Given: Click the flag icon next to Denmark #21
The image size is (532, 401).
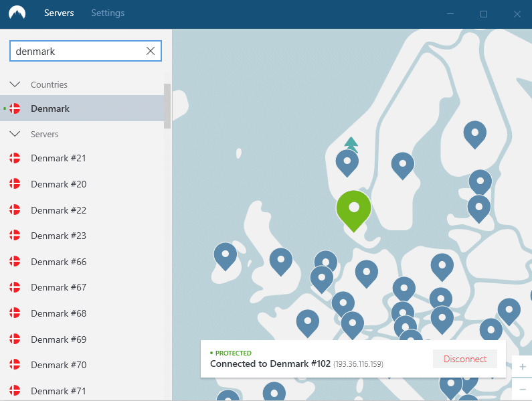Looking at the screenshot, I should pos(15,158).
